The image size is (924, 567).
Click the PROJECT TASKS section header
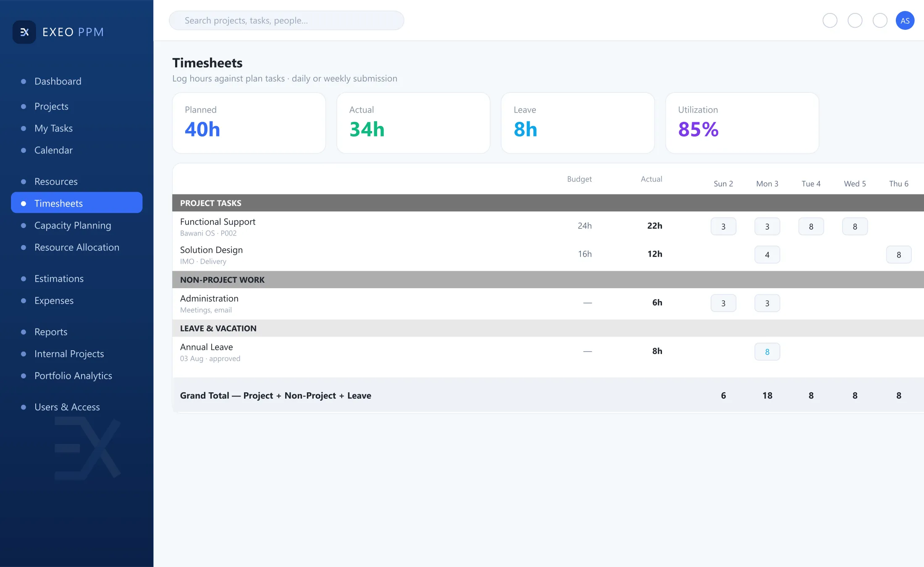point(548,203)
